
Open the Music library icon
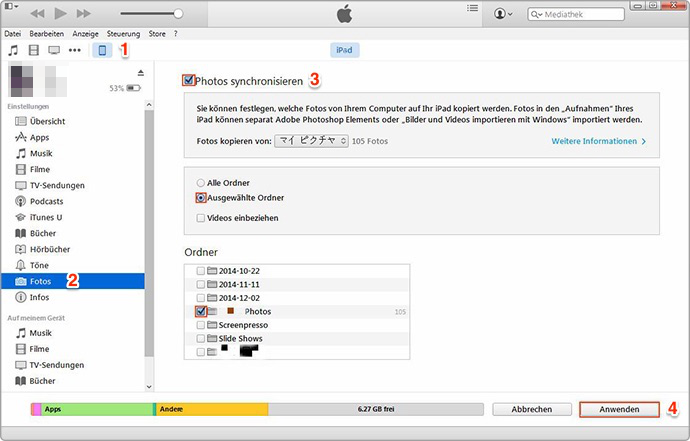pyautogui.click(x=13, y=50)
